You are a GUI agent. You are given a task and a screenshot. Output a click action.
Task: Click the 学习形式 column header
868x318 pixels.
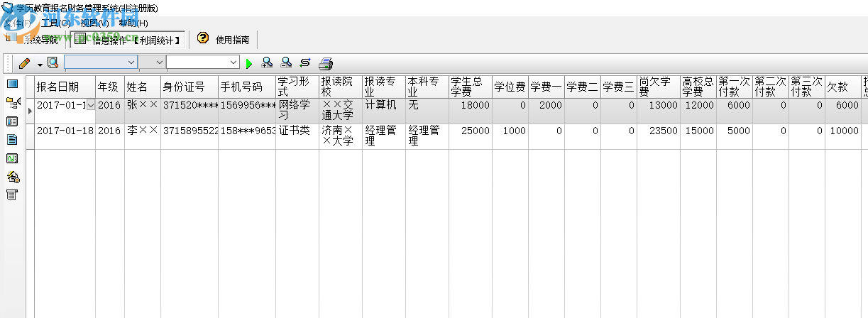click(x=297, y=87)
